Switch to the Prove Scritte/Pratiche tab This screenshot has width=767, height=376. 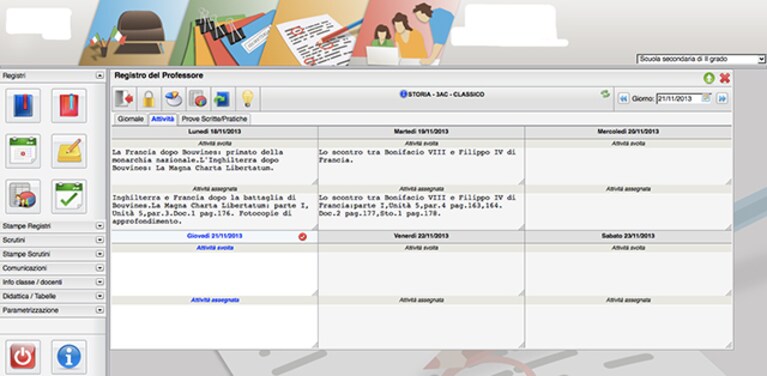coord(215,119)
